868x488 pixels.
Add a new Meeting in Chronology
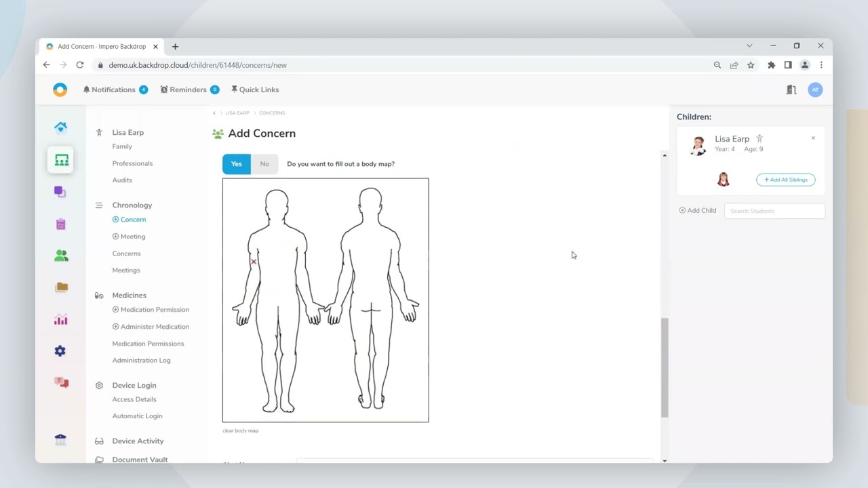coord(129,237)
